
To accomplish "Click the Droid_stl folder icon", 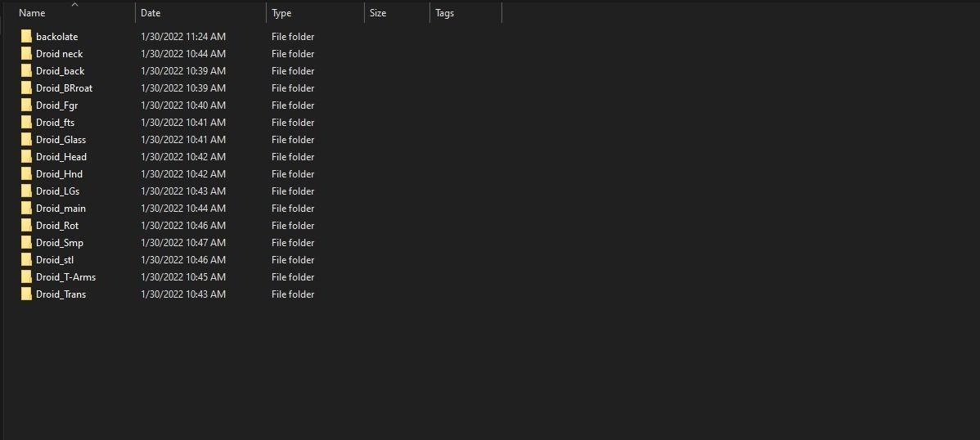I will [x=25, y=260].
